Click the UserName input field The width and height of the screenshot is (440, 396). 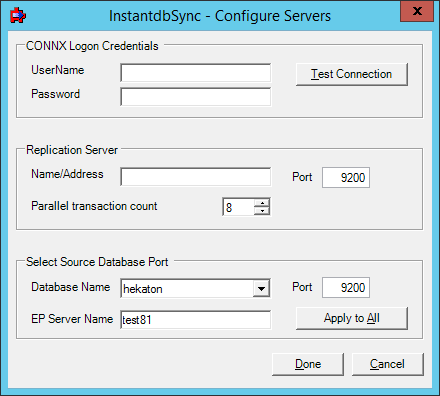(x=196, y=73)
